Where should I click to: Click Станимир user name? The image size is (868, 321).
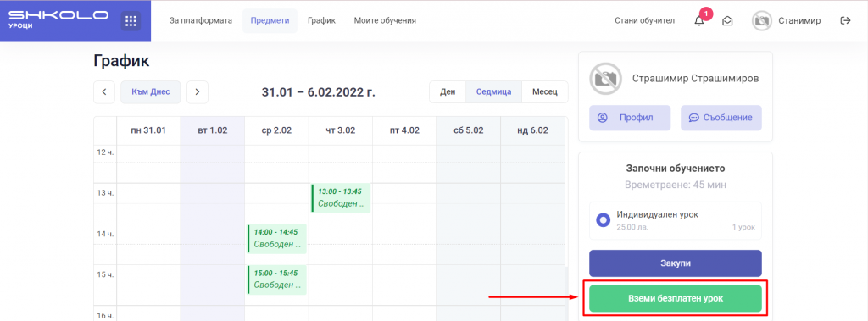[799, 21]
